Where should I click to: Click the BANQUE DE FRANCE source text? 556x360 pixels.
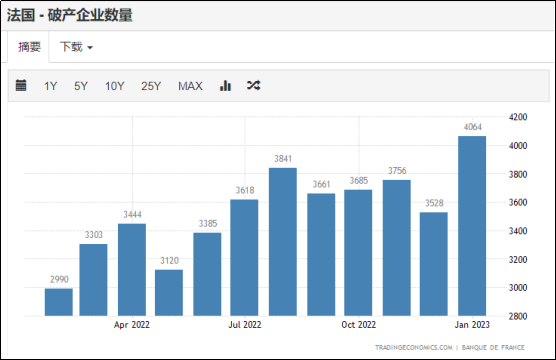tap(493, 347)
